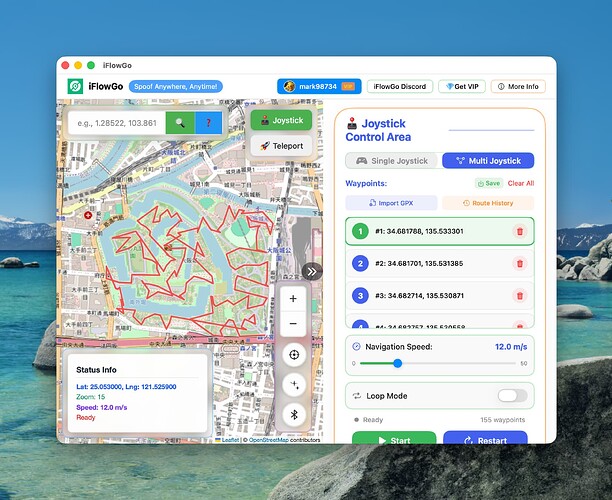Open mark98734 user account button
This screenshot has height=500, width=612.
tap(319, 86)
